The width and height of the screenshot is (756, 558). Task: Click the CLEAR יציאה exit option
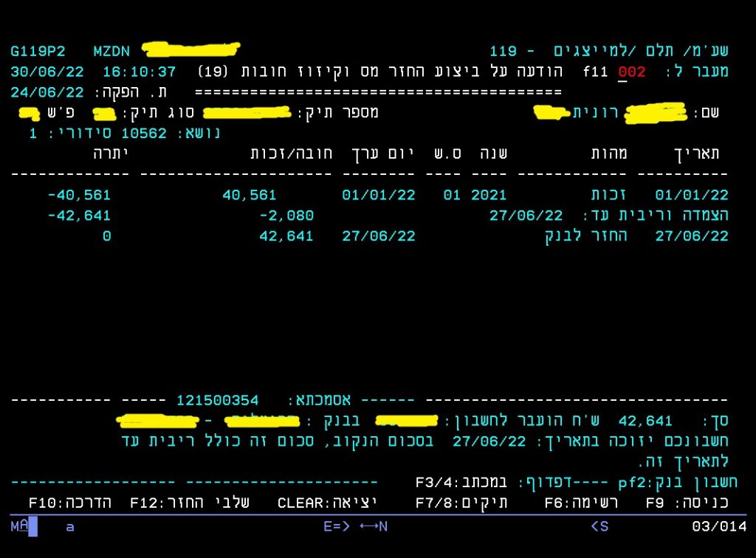tap(327, 503)
